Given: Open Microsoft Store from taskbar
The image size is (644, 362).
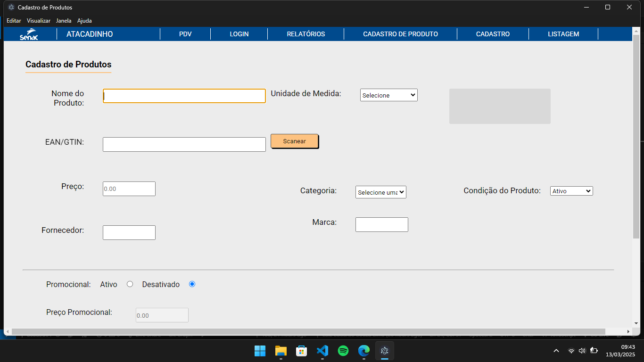Looking at the screenshot, I should click(x=302, y=351).
